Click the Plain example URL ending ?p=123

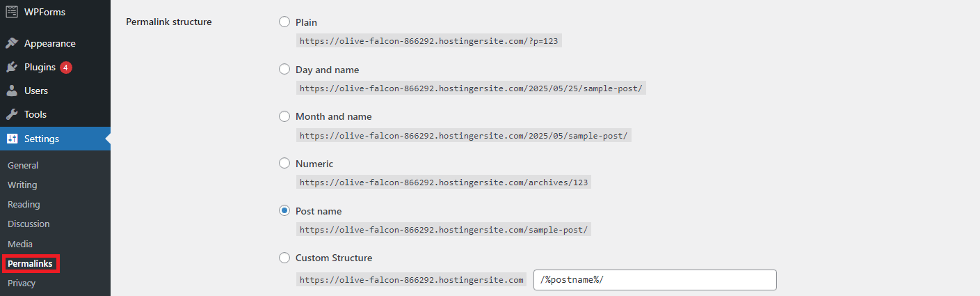[429, 41]
